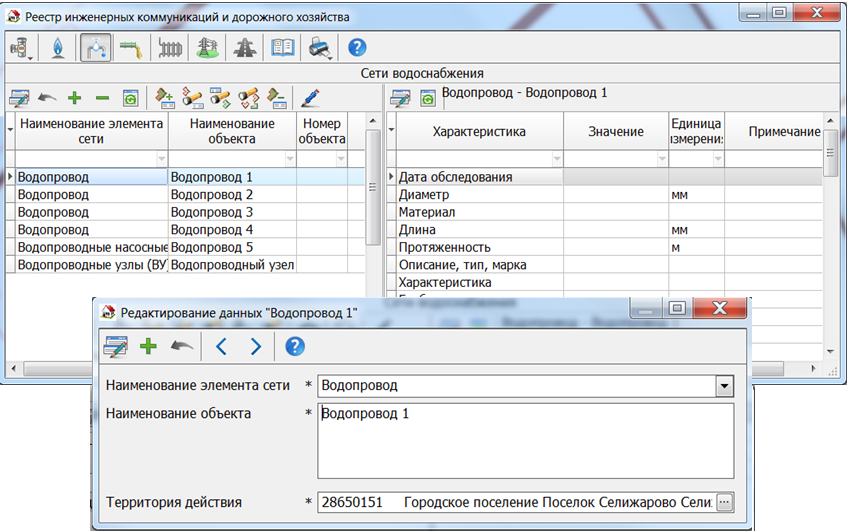848x531 pixels.
Task: Click undo arrow in left list toolbar
Action: tap(47, 98)
